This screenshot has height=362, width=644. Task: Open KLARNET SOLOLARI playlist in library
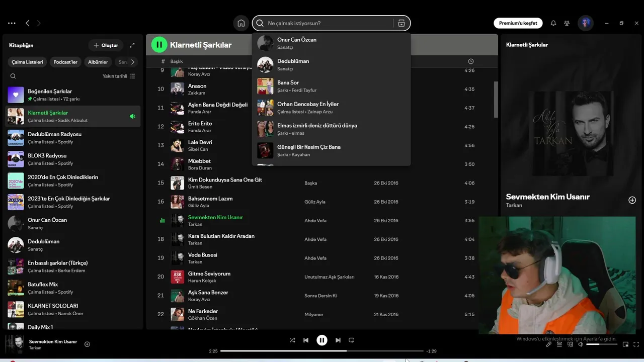pos(73,309)
